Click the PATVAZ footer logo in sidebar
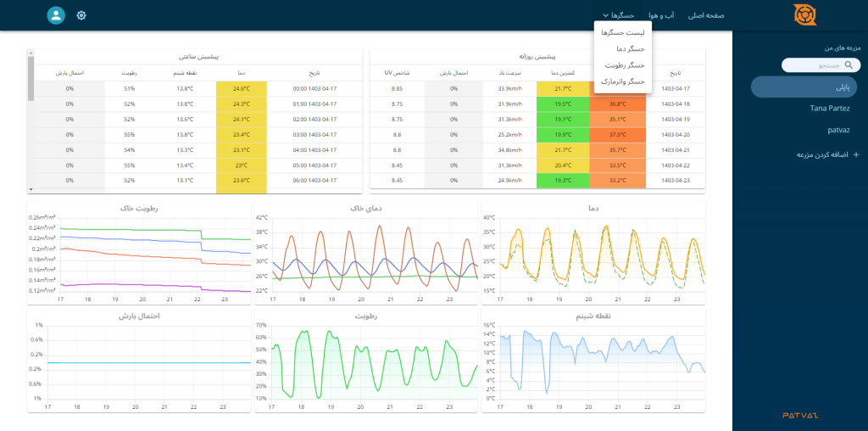868x431 pixels. pos(800,415)
